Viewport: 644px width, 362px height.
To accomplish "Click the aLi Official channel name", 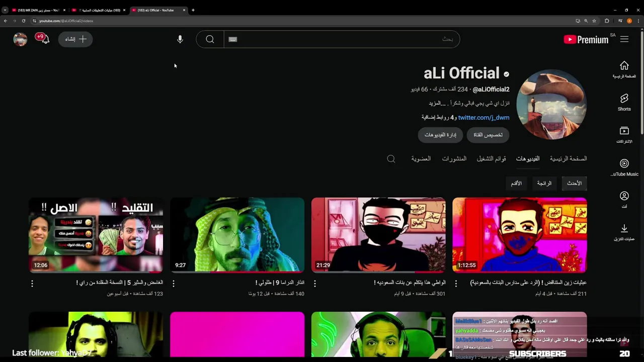I will pos(461,73).
